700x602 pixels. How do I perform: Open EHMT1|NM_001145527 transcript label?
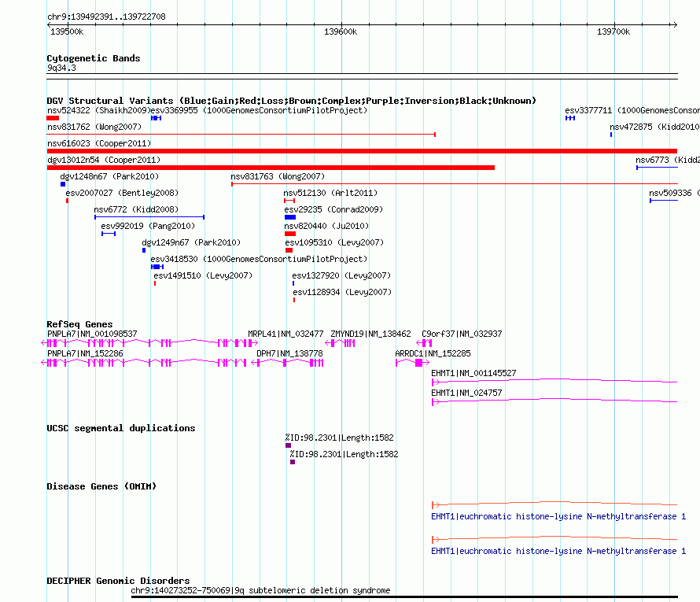[x=473, y=373]
